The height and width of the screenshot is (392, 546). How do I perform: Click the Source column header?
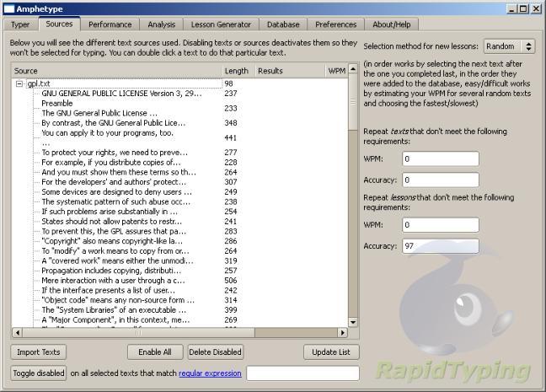(114, 71)
